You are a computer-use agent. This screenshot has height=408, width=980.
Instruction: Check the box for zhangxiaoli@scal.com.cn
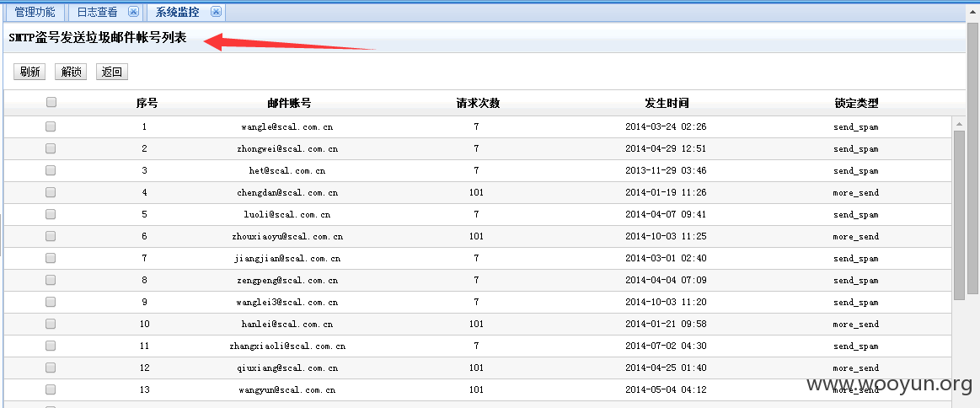tap(51, 346)
